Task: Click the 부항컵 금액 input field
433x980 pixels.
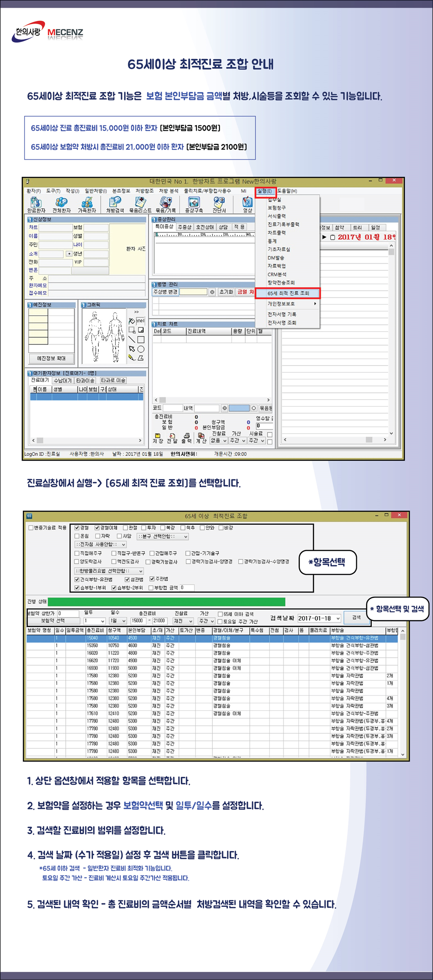Action: coord(187,588)
